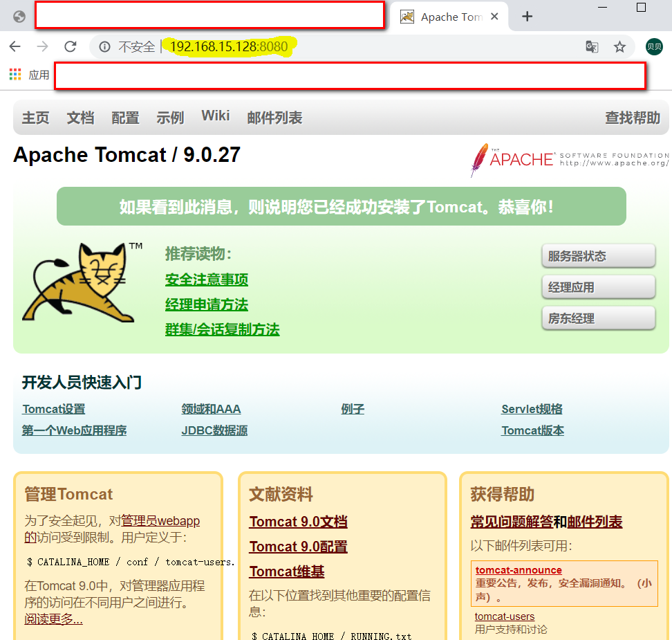This screenshot has width=672, height=640.
Task: Click the 管理Tomcat heading
Action: click(x=68, y=494)
